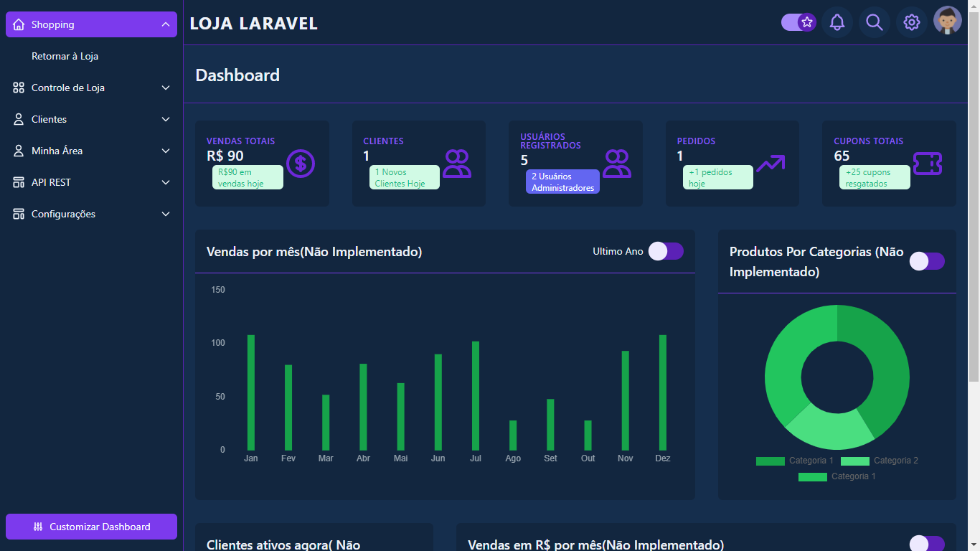Click the ticket icon in Cupons Totais card
The width and height of the screenshot is (980, 551).
[x=928, y=164]
